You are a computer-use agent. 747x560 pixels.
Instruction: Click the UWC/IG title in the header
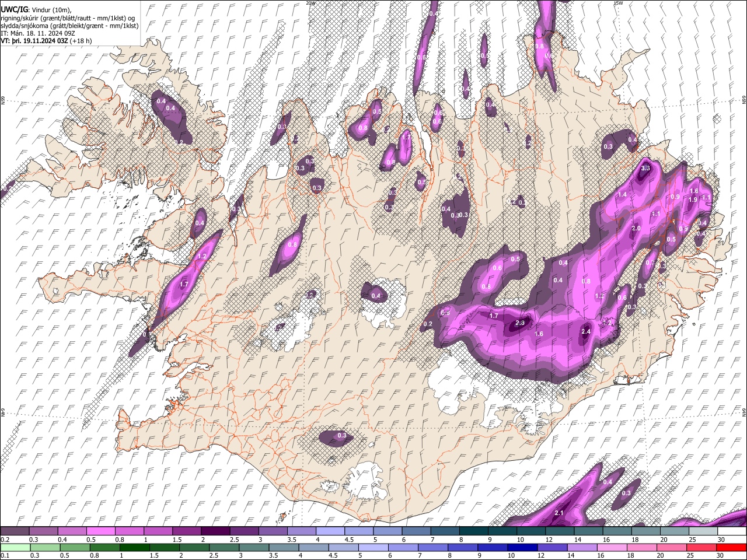click(14, 10)
